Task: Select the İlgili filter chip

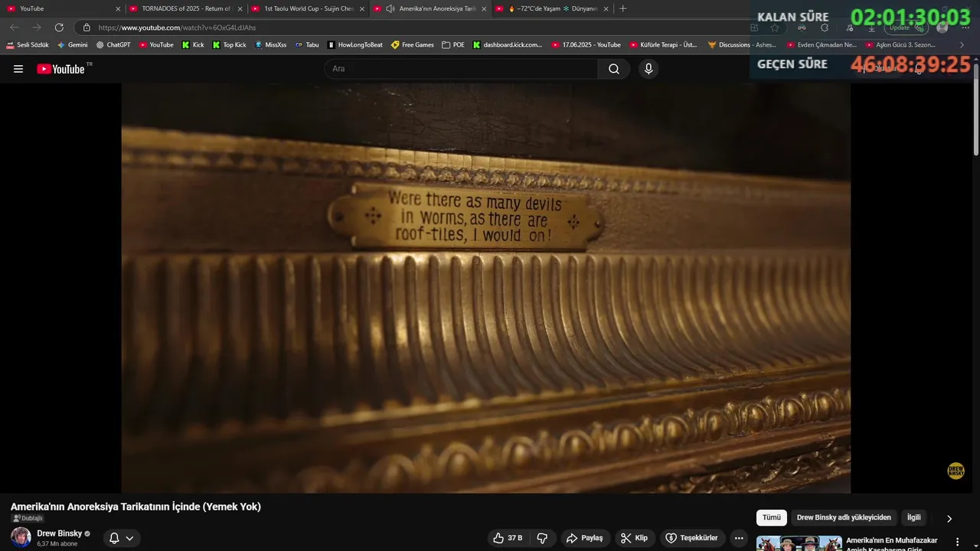Action: (914, 517)
